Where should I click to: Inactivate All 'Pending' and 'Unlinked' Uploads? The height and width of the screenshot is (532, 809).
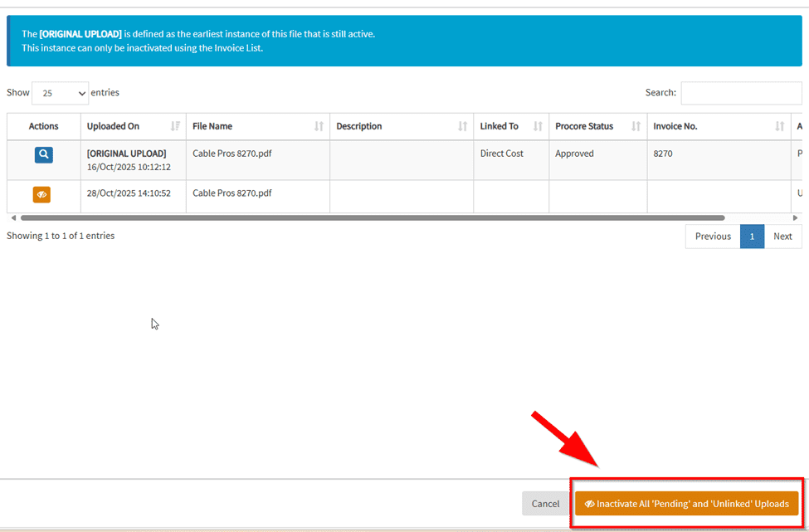pyautogui.click(x=686, y=504)
